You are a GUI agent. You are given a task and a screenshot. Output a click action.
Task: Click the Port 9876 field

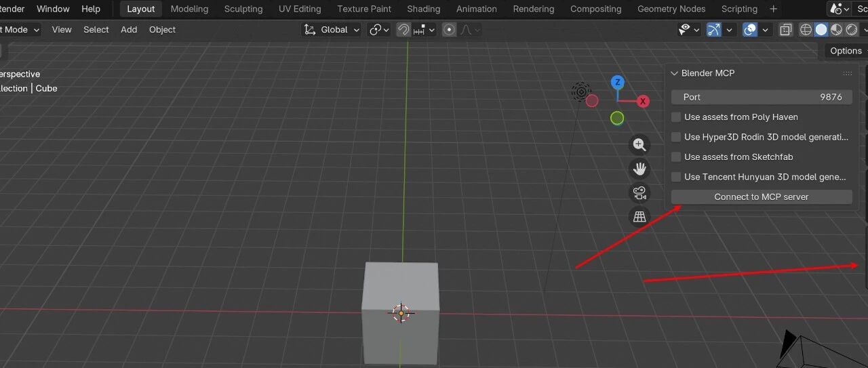(x=762, y=97)
